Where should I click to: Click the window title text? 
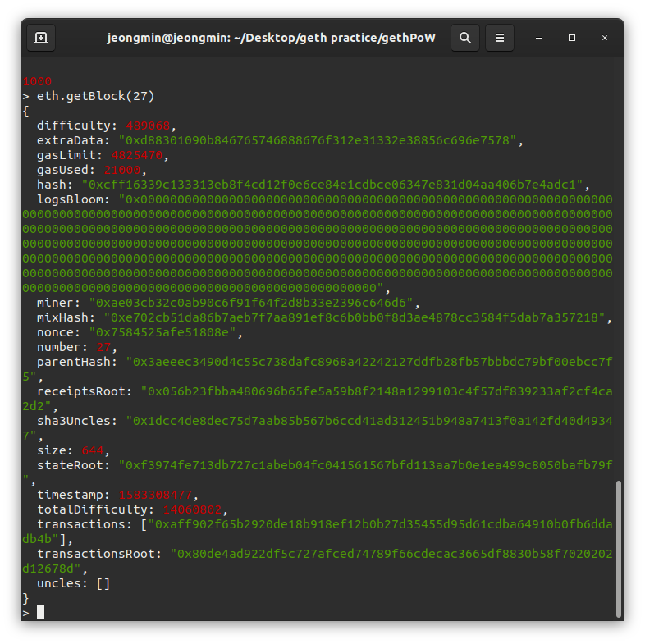coord(271,38)
